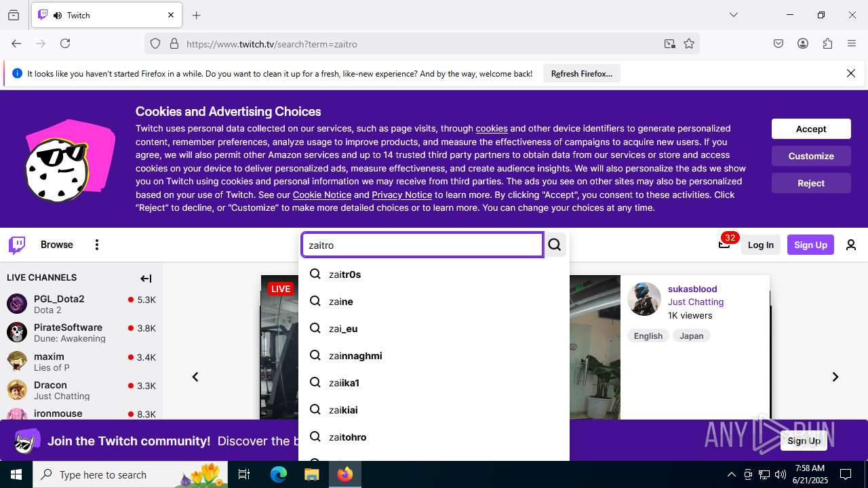Select the zaiika1 search suggestion
Viewport: 868px width, 488px height.
pos(434,383)
